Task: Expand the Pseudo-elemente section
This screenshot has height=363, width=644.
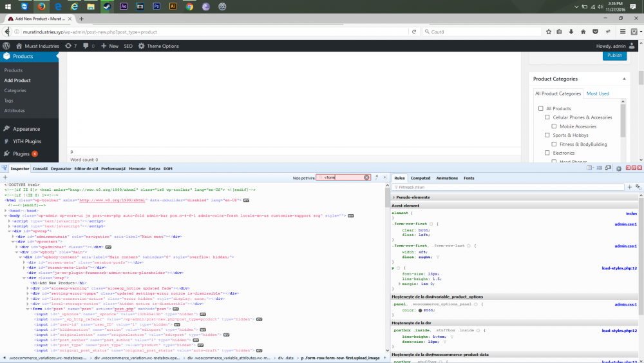Action: pos(394,197)
